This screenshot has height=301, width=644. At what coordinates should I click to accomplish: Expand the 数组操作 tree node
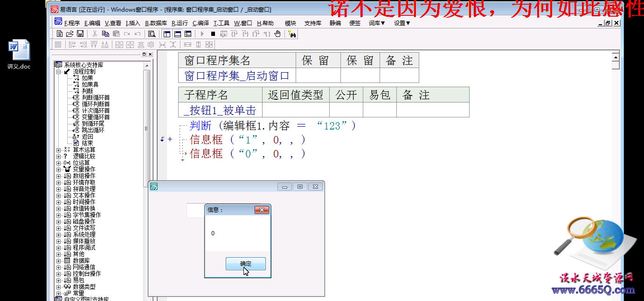(58, 176)
